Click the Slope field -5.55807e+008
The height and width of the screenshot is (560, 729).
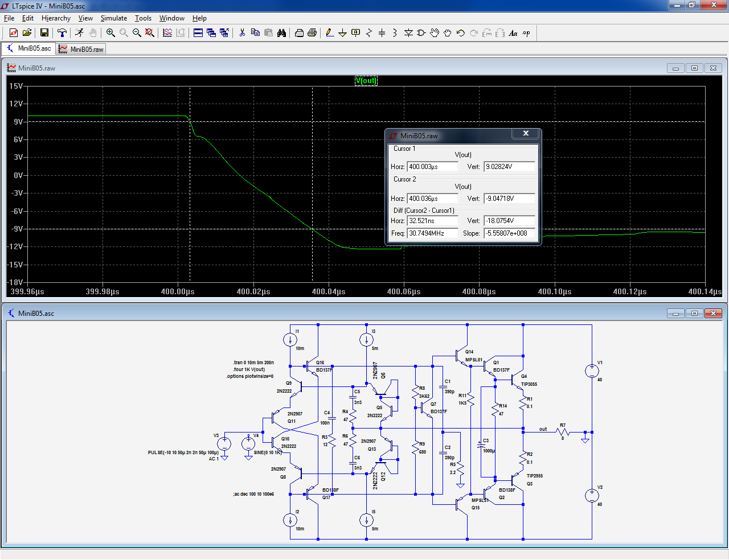[510, 233]
